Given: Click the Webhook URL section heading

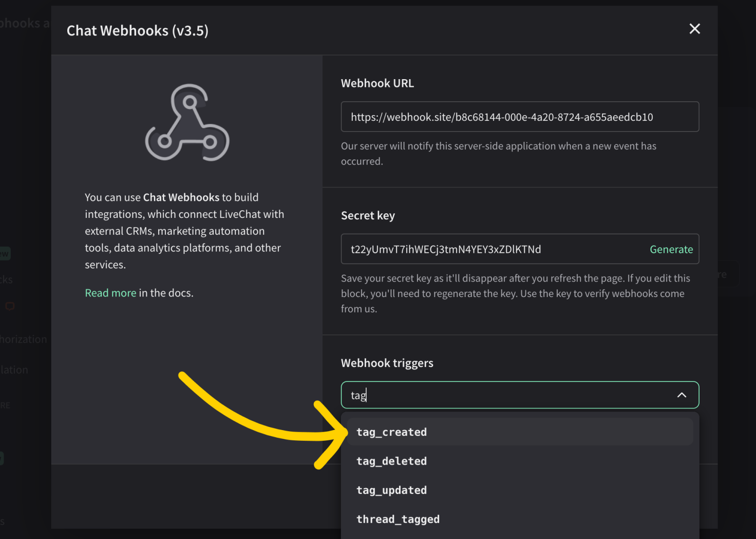Looking at the screenshot, I should click(377, 83).
